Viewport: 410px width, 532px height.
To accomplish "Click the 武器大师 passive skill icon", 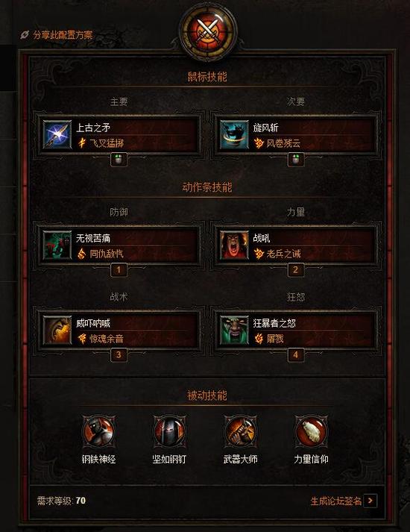I will pos(240,431).
